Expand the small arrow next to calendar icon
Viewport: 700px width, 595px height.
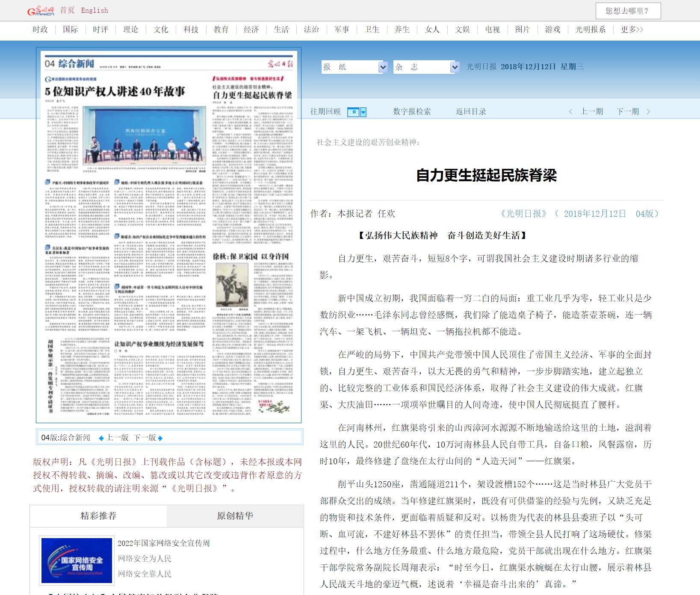364,111
